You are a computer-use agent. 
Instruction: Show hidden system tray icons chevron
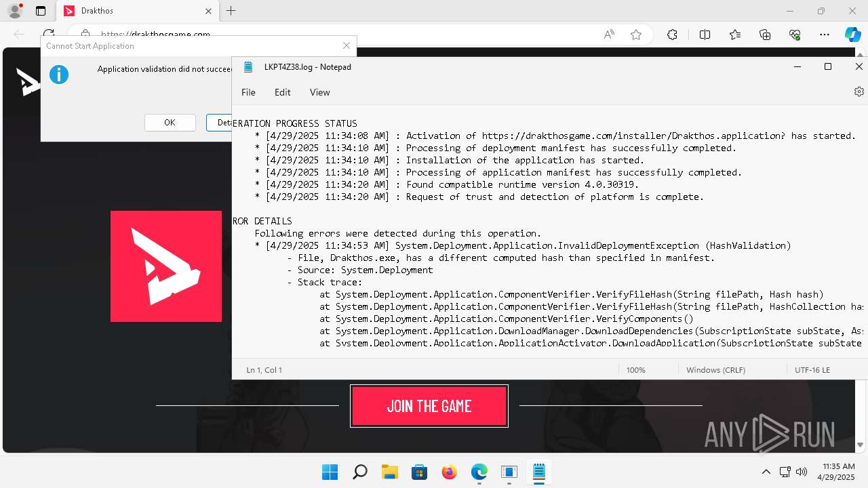coord(766,472)
